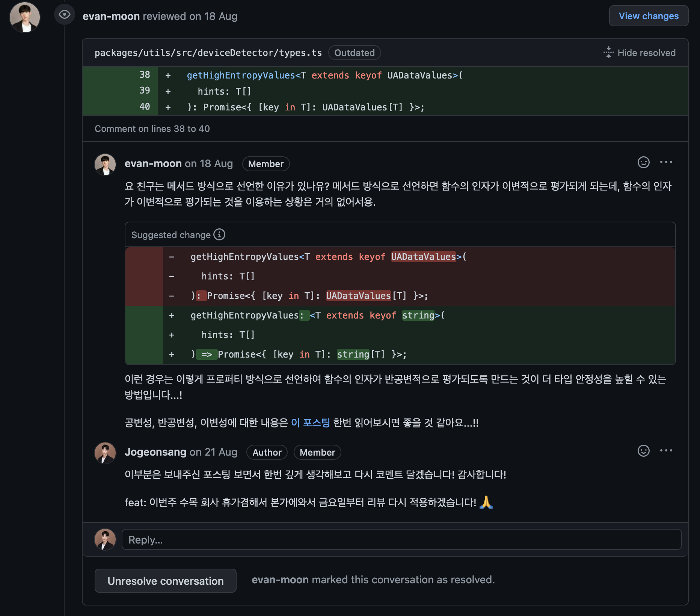Click the Unresolve conversation button

(x=165, y=581)
